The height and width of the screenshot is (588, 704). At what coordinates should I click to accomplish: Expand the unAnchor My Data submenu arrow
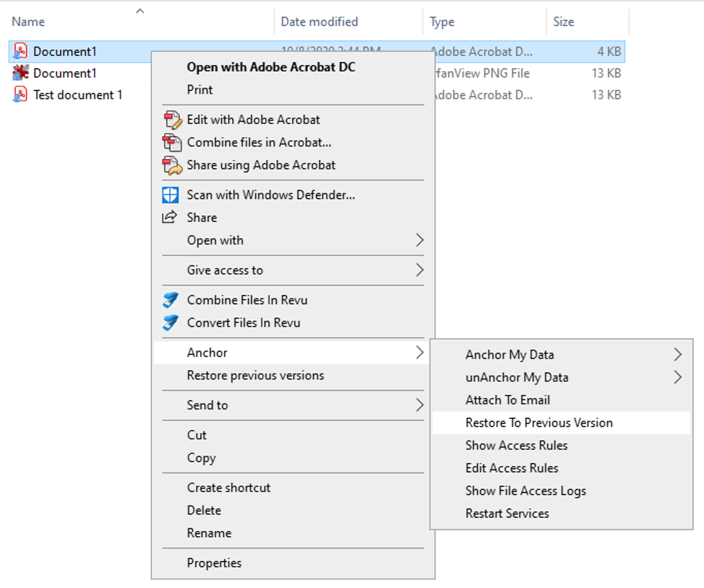pyautogui.click(x=678, y=377)
